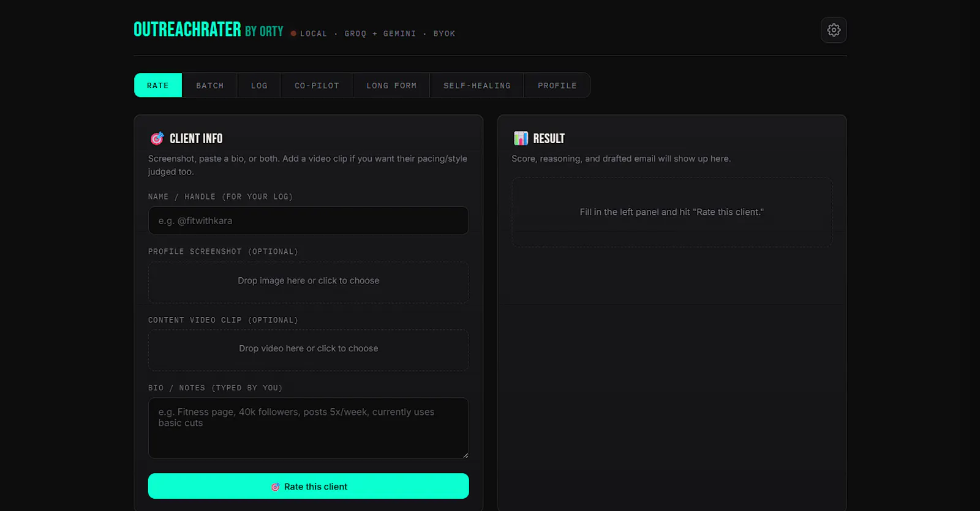This screenshot has height=511, width=980.
Task: Click the 'Fill in the left panel' placeholder box
Action: [x=672, y=212]
